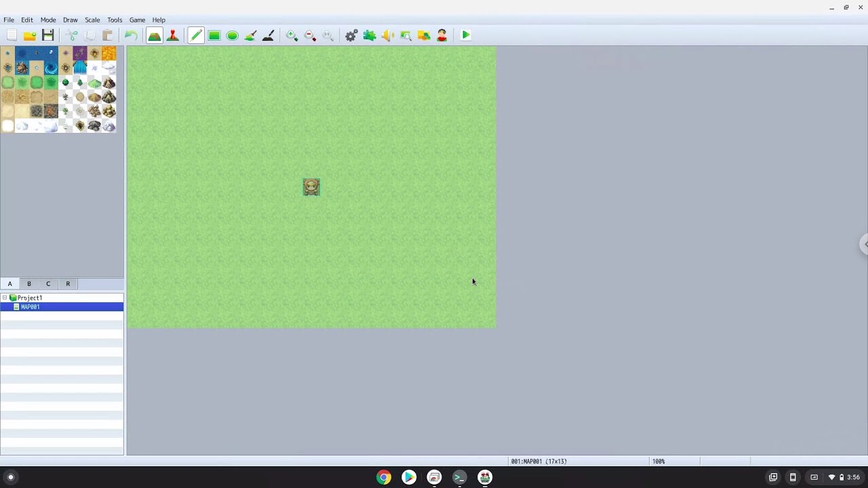
Task: Open the Game menu
Action: point(137,20)
